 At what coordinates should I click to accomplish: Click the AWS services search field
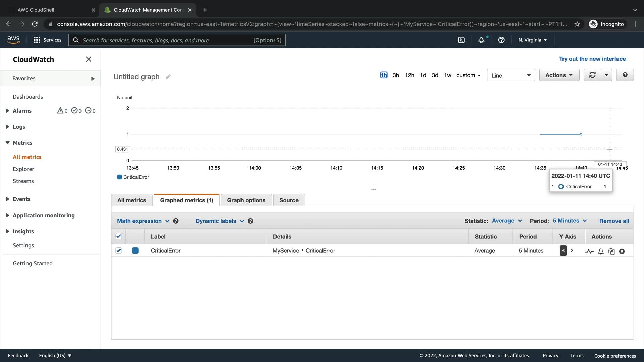pos(168,40)
